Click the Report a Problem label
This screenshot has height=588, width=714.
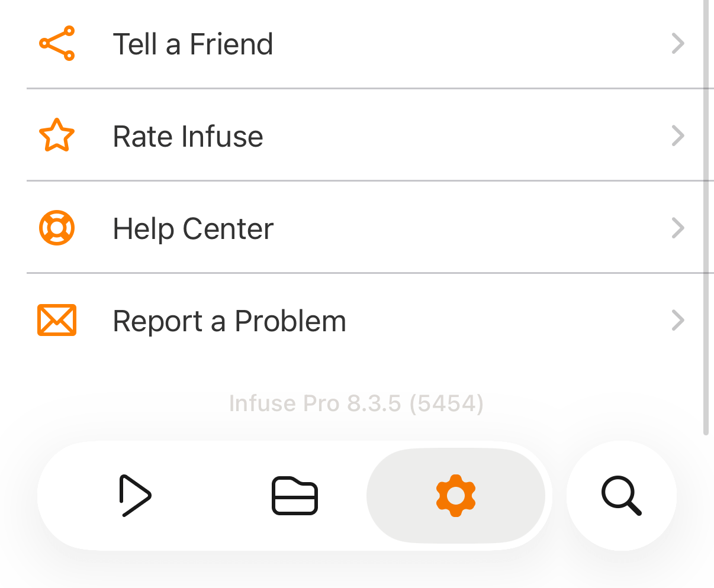(229, 321)
